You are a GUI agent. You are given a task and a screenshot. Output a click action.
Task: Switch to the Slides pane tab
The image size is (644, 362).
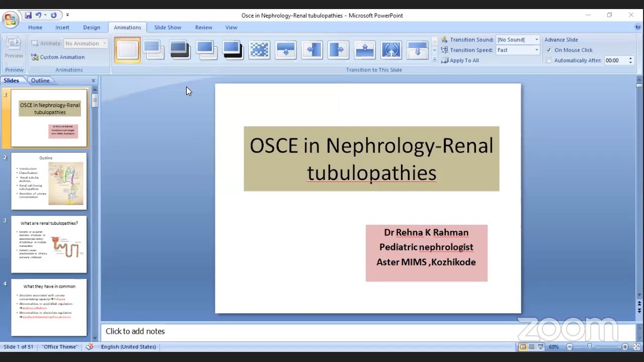point(11,80)
